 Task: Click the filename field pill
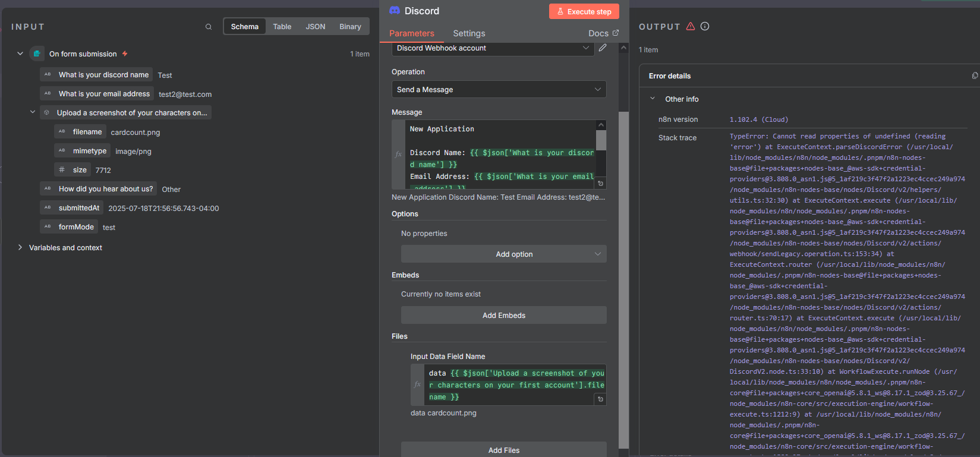pos(80,132)
